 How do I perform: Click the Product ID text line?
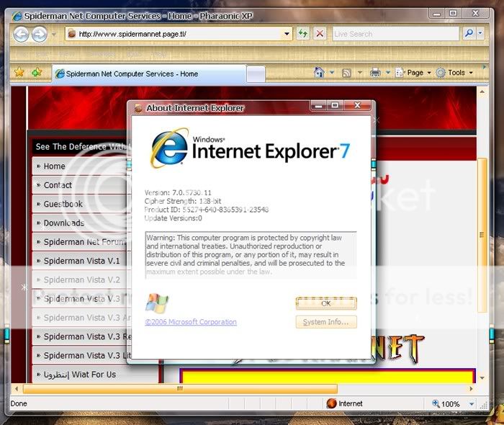pos(207,210)
